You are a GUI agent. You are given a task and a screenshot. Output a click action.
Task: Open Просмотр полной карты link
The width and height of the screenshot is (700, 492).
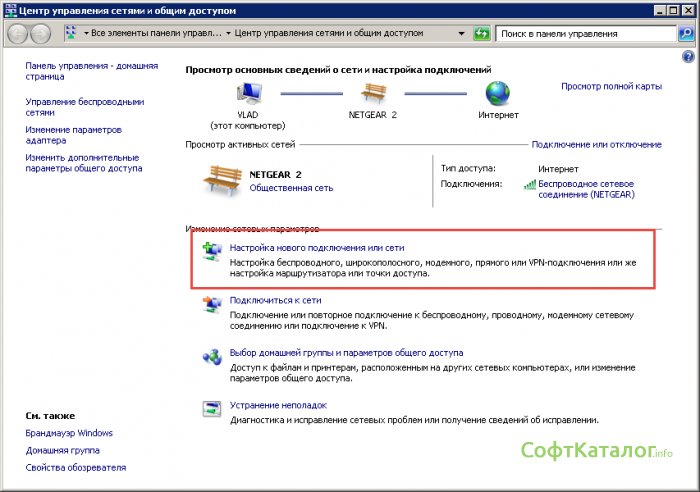(x=611, y=87)
